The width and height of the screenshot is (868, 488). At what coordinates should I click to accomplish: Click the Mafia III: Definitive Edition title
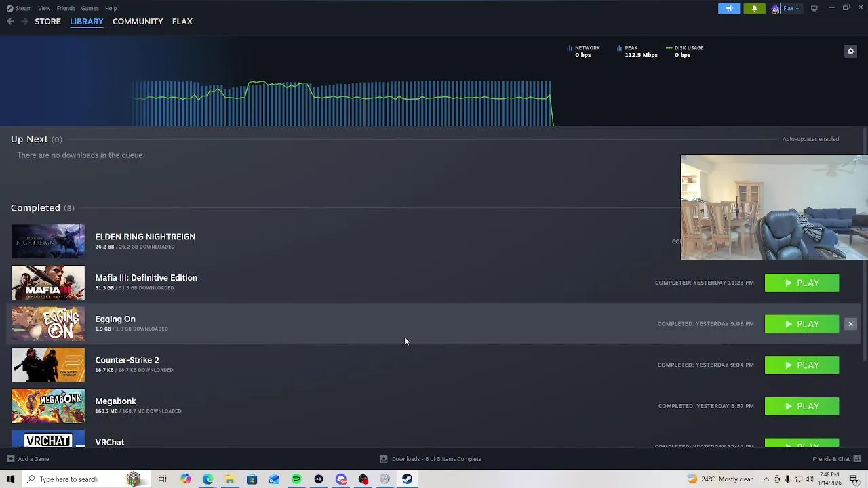pyautogui.click(x=146, y=278)
